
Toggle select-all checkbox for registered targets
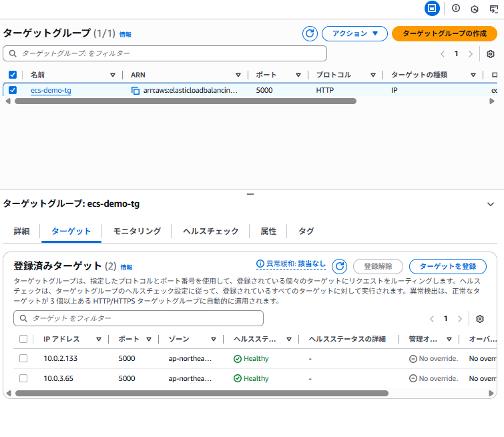tap(23, 339)
